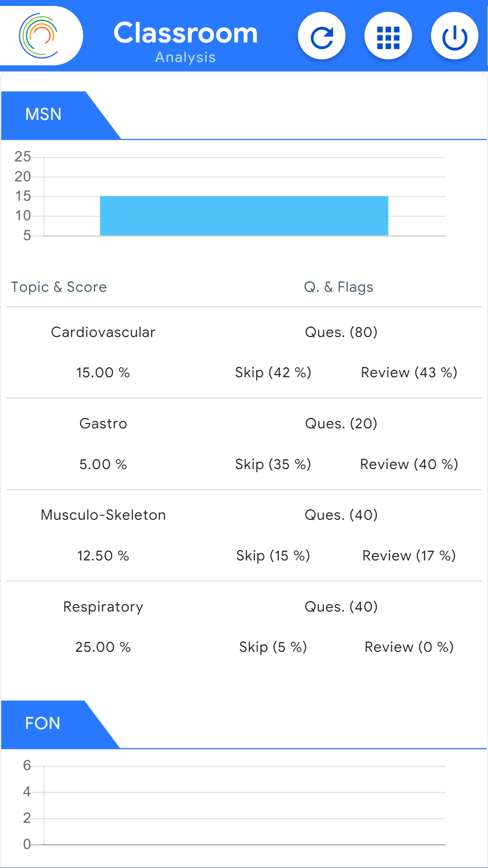Tap Skip (5 %) for Respiratory
The image size is (488, 868).
tap(273, 647)
